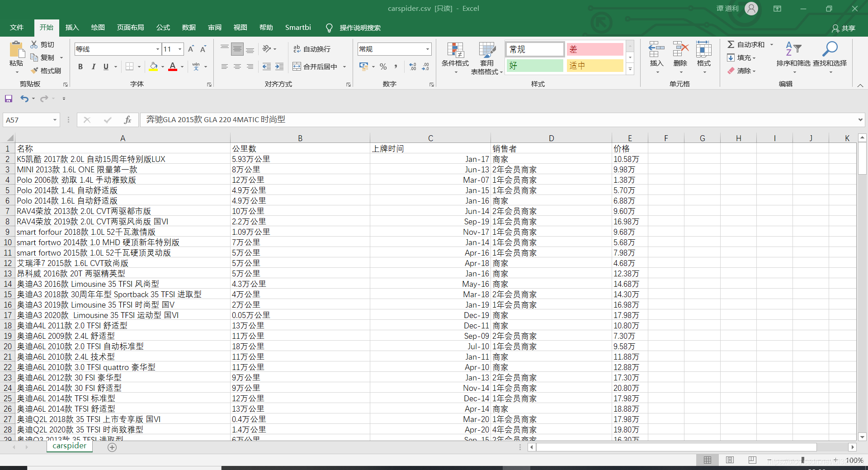Align text to the left
The height and width of the screenshot is (470, 868).
click(224, 66)
